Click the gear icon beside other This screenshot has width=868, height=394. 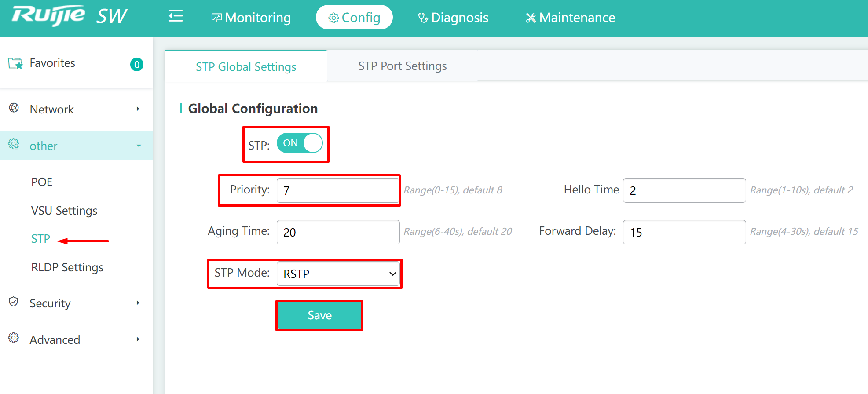[14, 144]
